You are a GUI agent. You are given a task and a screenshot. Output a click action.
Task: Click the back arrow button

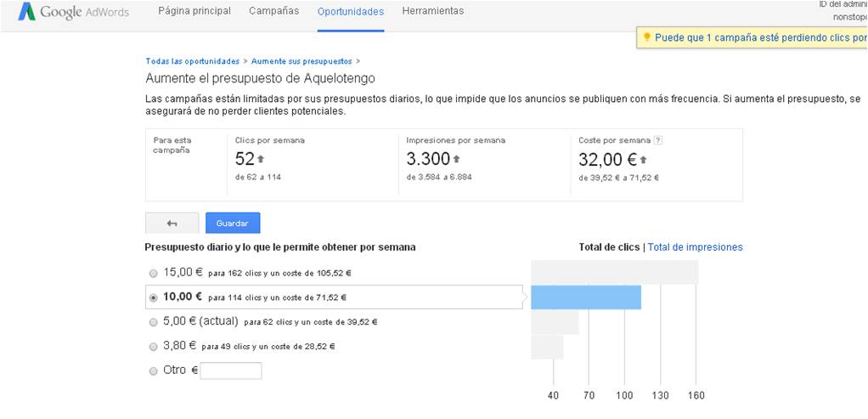point(172,223)
